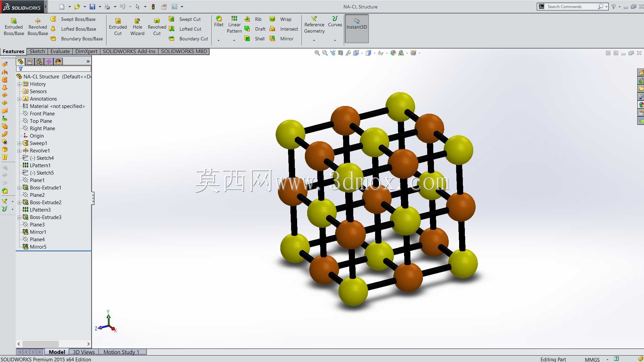This screenshot has height=362, width=644.
Task: Open Edit Appearance color ball
Action: click(x=393, y=53)
